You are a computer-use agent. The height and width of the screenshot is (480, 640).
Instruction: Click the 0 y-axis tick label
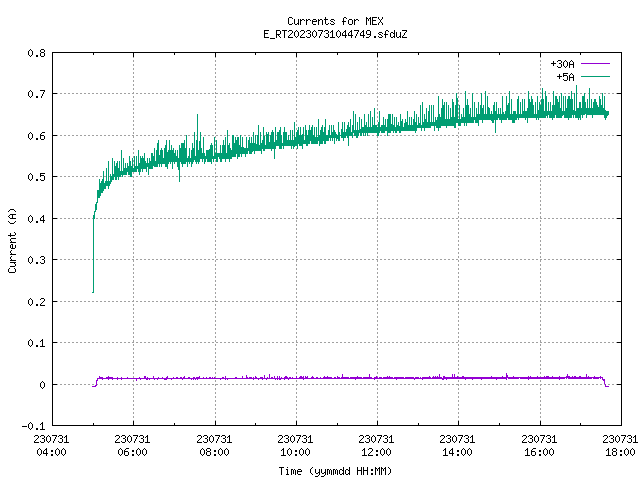click(x=42, y=385)
